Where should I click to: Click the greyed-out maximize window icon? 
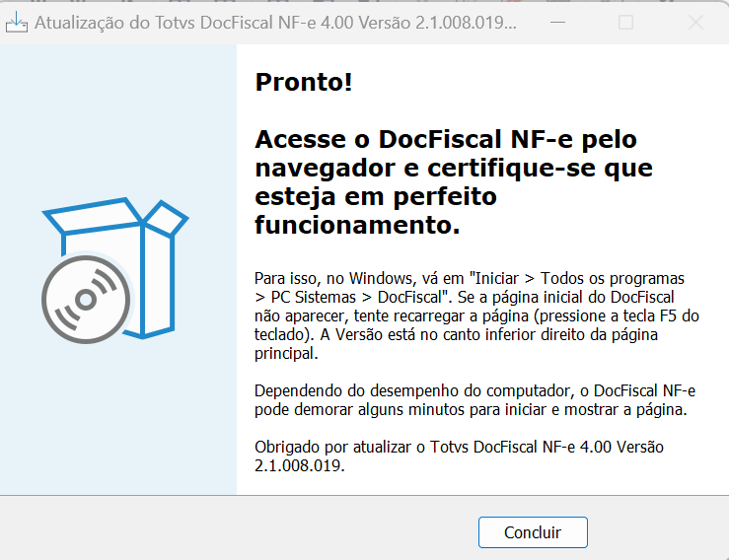pos(625,23)
